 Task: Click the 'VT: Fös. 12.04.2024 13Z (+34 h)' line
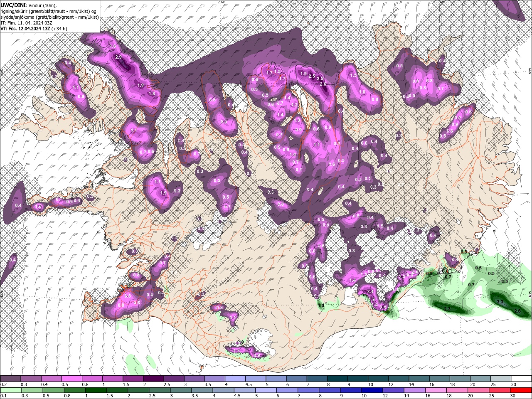click(34, 29)
